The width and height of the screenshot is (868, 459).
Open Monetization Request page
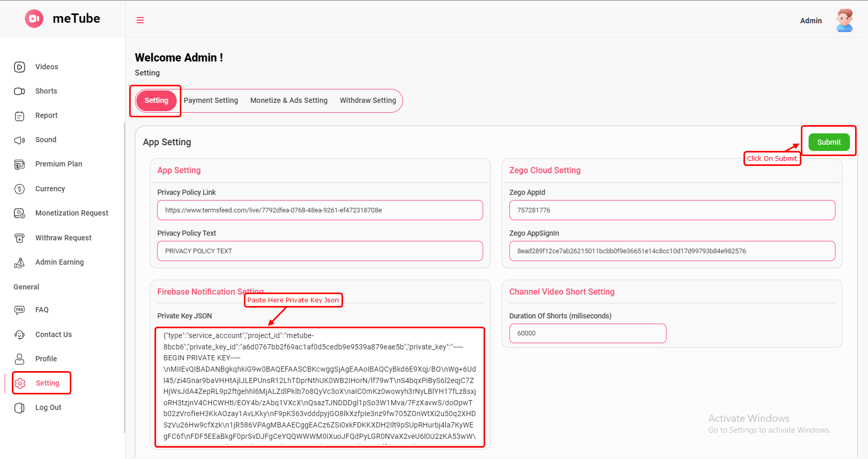pos(71,213)
